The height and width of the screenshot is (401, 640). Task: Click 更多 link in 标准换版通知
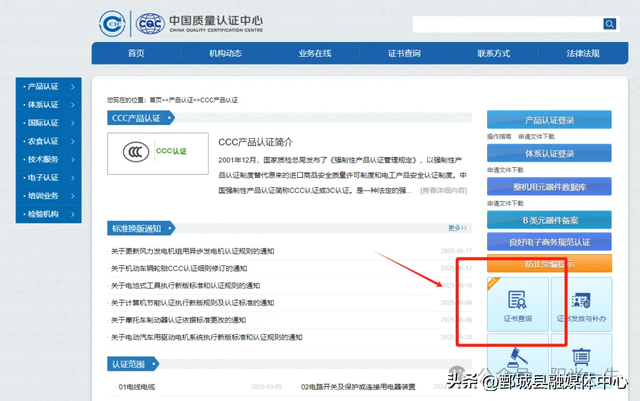(458, 228)
